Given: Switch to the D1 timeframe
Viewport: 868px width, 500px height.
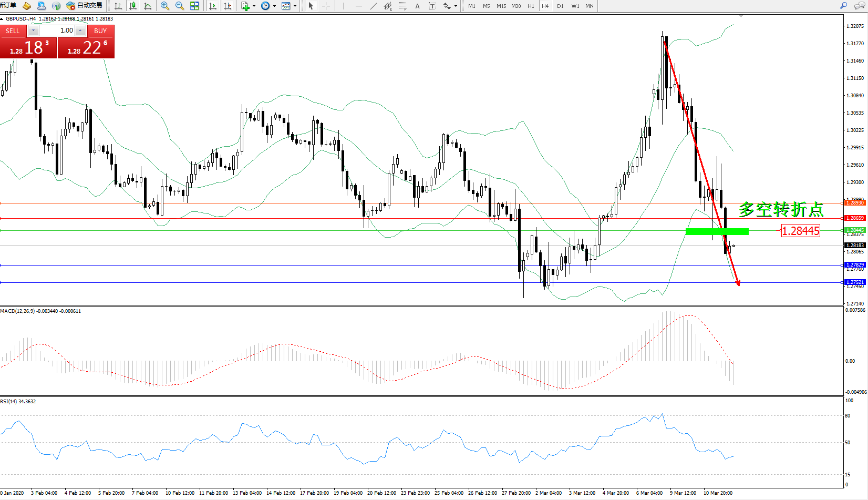Looking at the screenshot, I should (560, 6).
